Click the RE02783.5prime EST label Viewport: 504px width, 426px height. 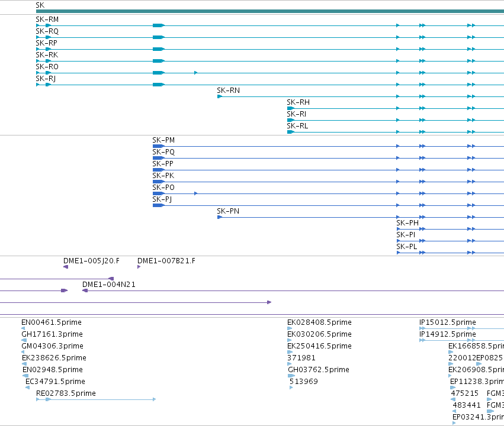point(66,394)
